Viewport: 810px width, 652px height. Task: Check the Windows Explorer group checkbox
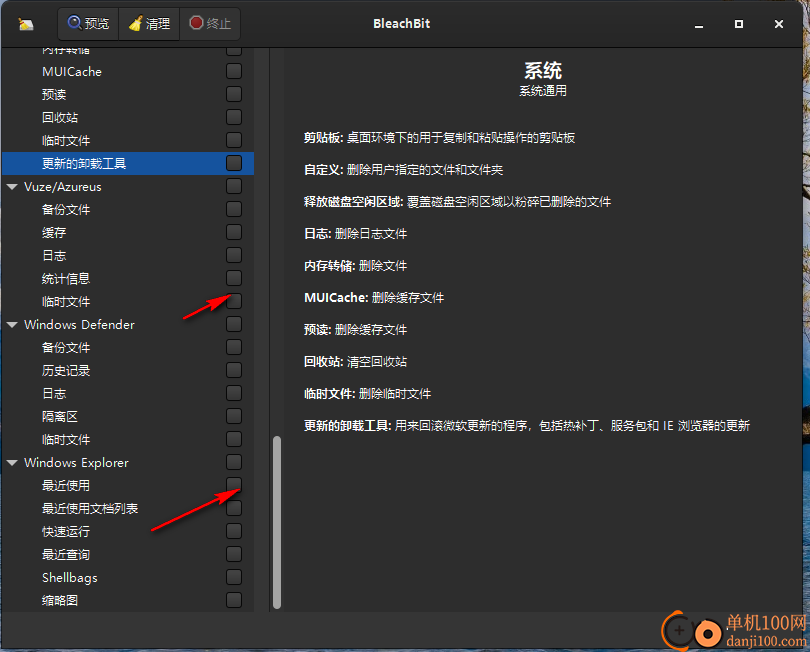pos(234,462)
